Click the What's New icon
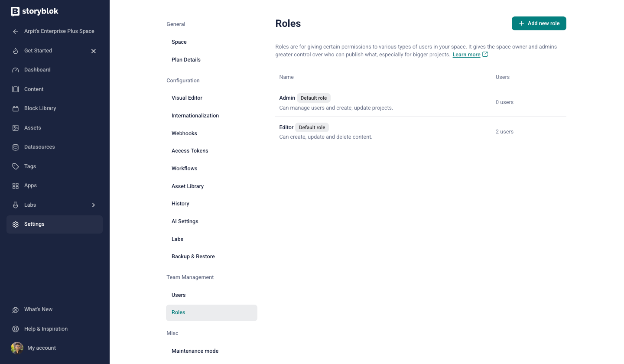This screenshot has height=364, width=624. (16, 310)
